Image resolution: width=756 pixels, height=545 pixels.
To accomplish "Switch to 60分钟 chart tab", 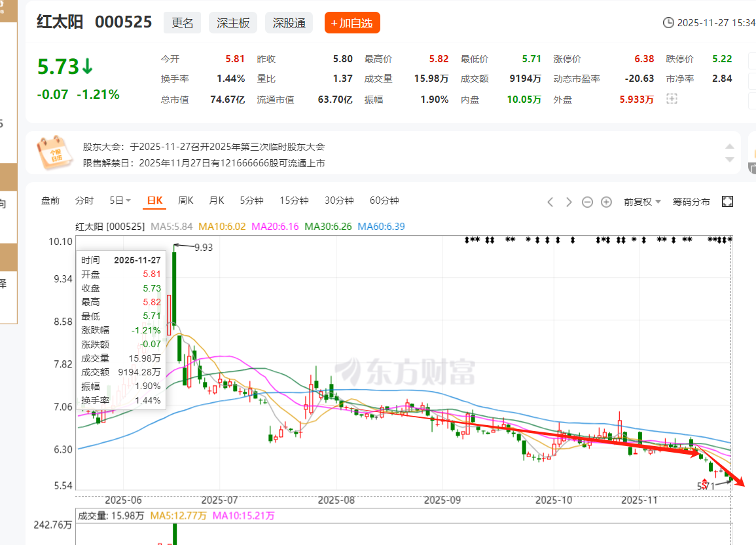I will (384, 200).
